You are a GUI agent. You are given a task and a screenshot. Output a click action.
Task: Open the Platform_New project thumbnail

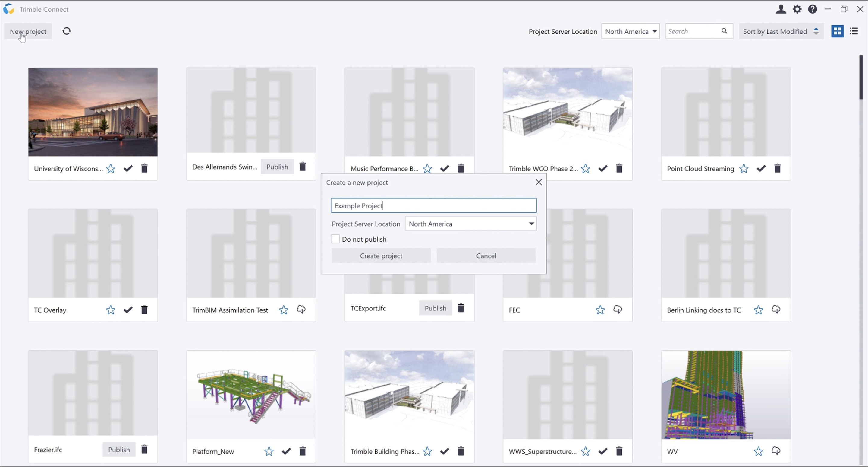[251, 395]
